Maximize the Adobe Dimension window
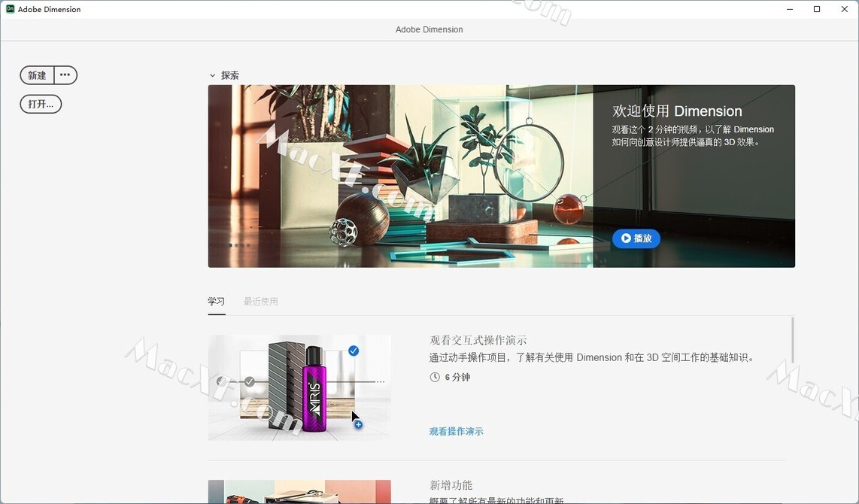The image size is (859, 504). coord(817,9)
